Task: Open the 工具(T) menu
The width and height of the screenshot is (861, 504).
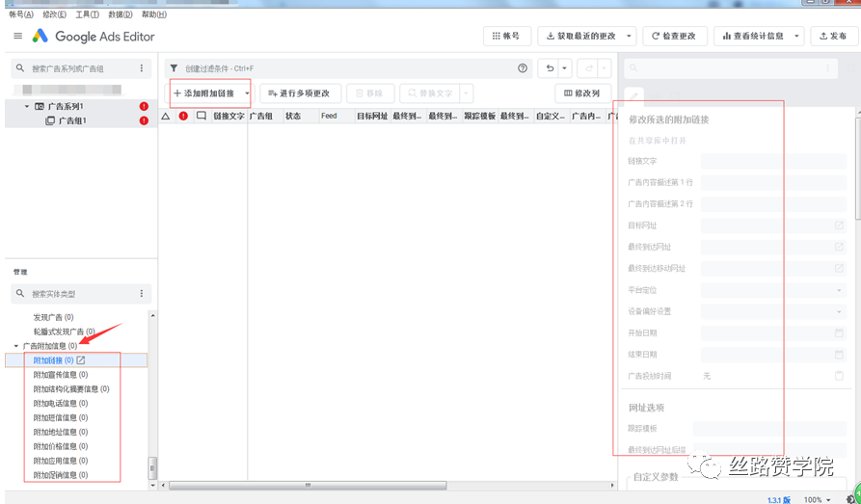Action: [x=87, y=14]
